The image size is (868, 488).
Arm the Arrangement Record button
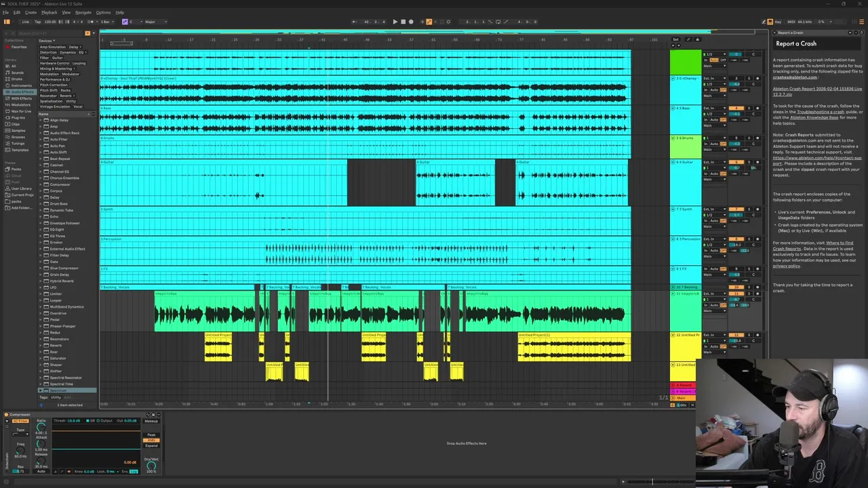411,22
